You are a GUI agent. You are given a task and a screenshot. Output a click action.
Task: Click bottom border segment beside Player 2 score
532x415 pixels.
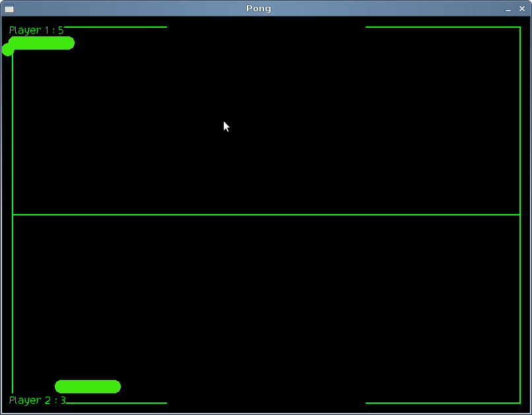[x=116, y=402]
